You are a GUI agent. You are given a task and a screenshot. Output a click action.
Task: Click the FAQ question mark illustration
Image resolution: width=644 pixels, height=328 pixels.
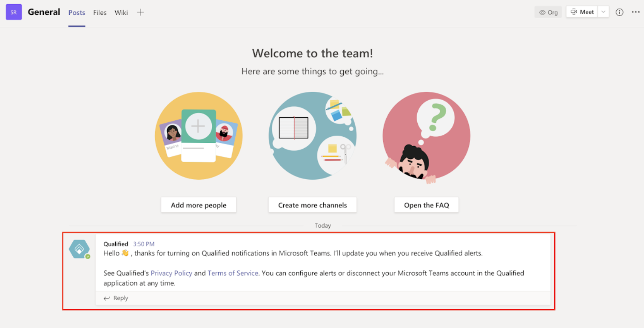coord(426,138)
